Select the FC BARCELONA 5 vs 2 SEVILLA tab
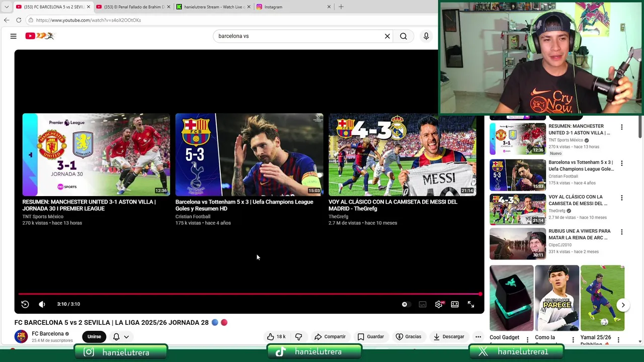The image size is (644, 362). [x=53, y=7]
